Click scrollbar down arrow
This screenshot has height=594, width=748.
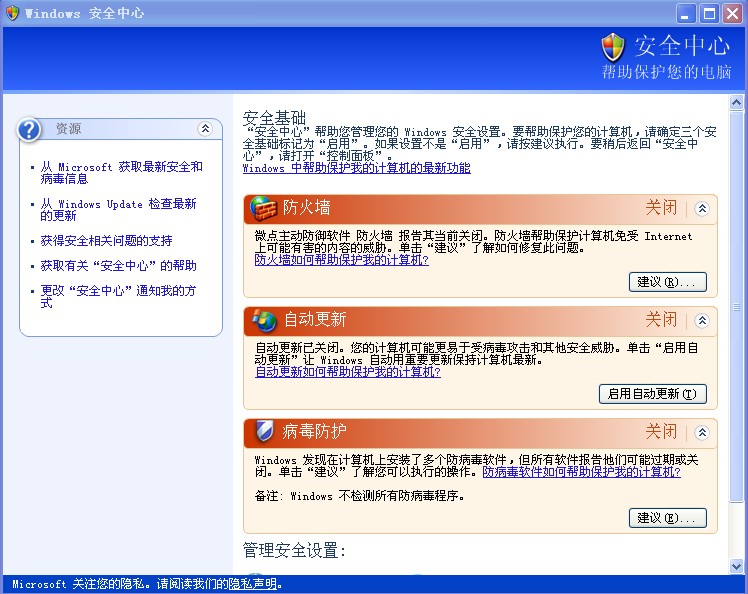(x=737, y=566)
